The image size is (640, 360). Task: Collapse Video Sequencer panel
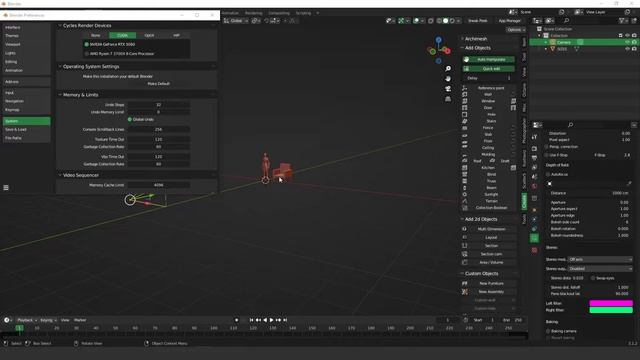(60, 175)
